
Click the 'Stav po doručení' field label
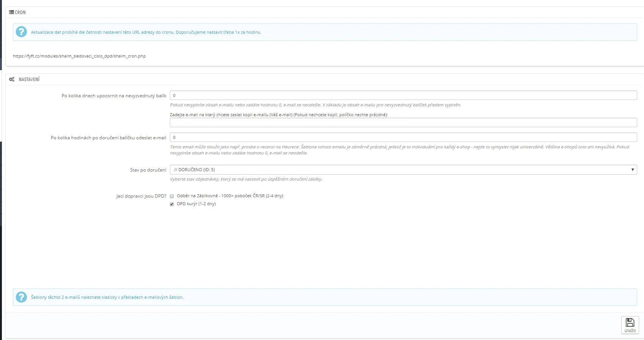[148, 170]
